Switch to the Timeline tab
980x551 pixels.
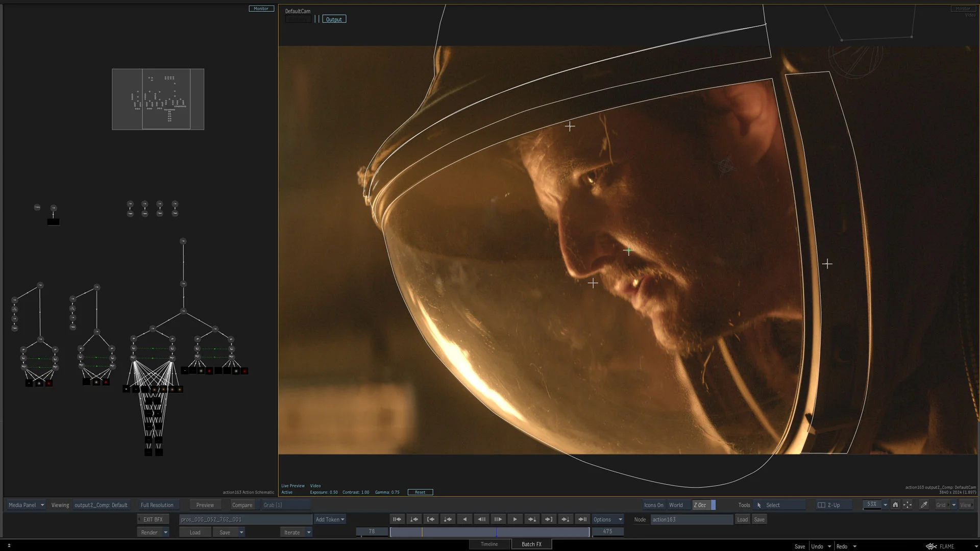pyautogui.click(x=489, y=544)
